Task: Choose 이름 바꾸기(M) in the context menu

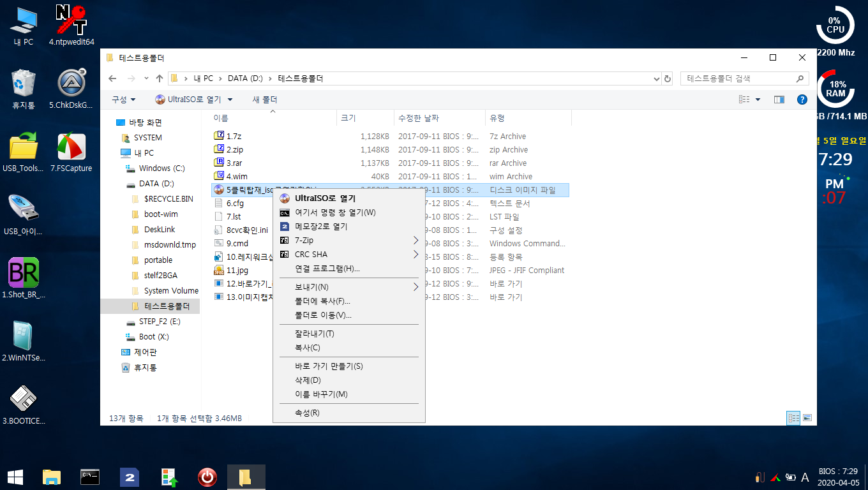Action: point(348,394)
